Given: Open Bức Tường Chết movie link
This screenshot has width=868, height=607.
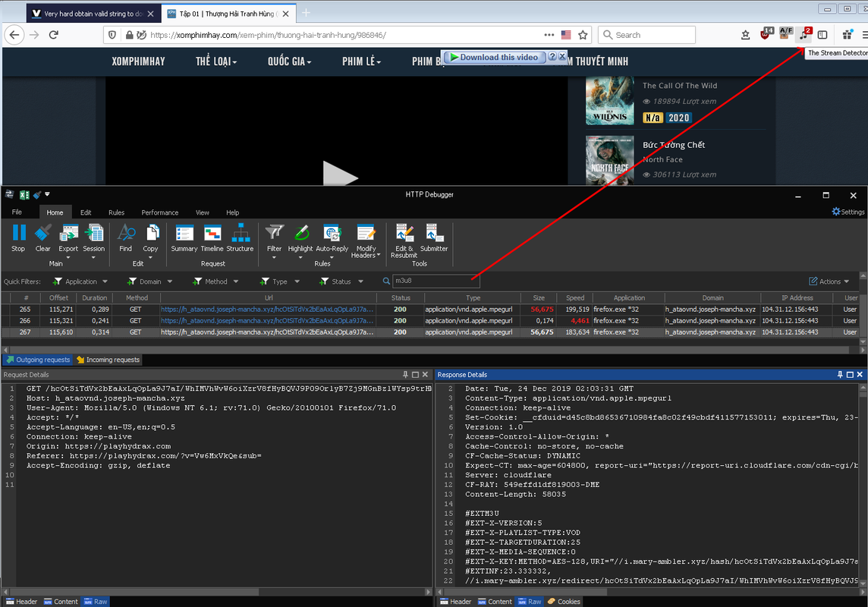Looking at the screenshot, I should pyautogui.click(x=674, y=145).
